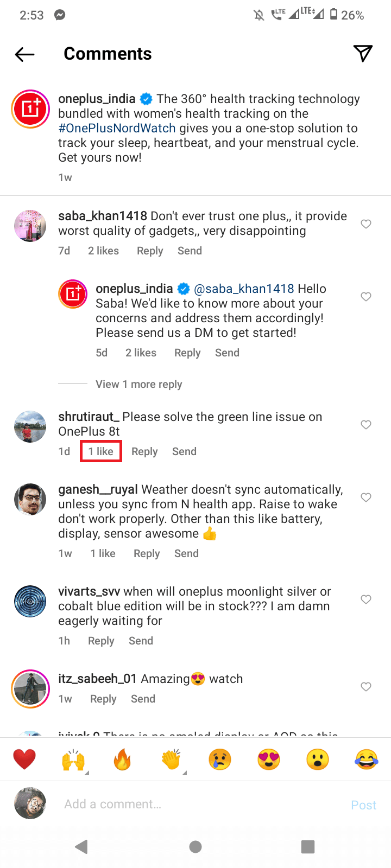Reply to ganesh__ruyal's comment

point(147,553)
